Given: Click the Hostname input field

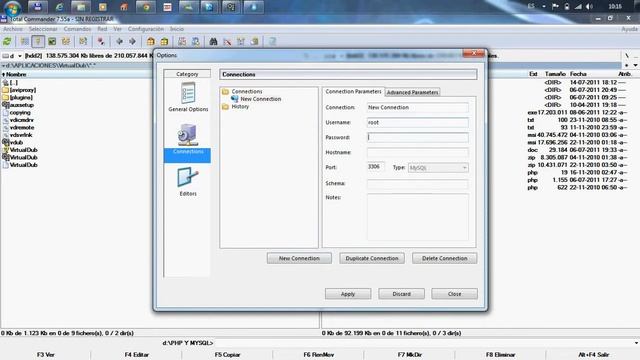Looking at the screenshot, I should click(x=417, y=152).
